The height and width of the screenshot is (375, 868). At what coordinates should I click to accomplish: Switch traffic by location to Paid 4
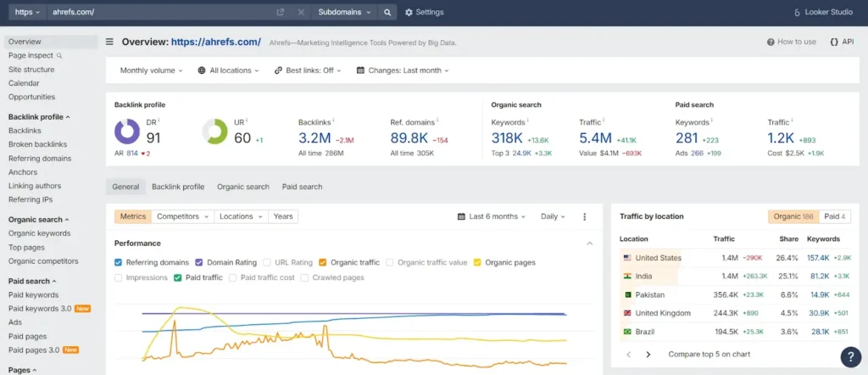tap(835, 216)
